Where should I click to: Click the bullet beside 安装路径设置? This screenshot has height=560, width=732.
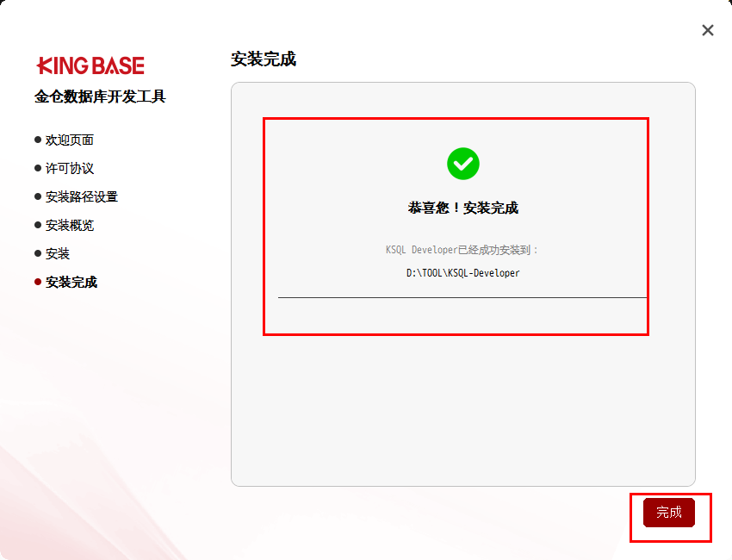(x=38, y=196)
